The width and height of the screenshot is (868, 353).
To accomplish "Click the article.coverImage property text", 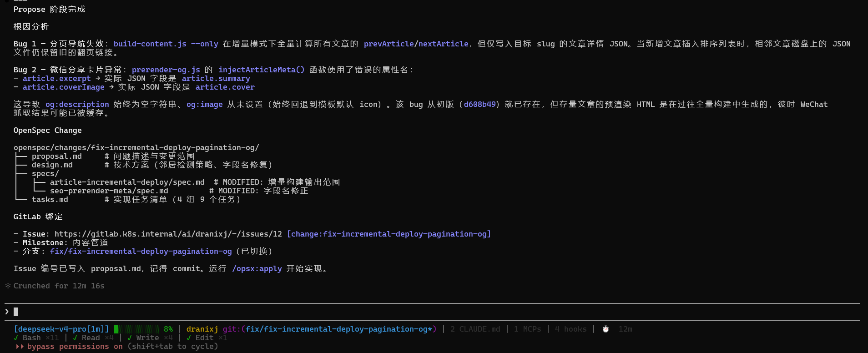I will click(64, 87).
